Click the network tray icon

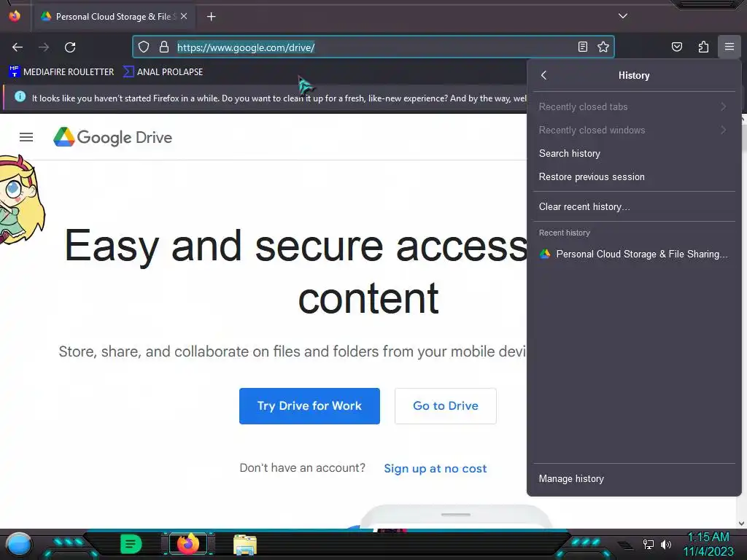649,544
